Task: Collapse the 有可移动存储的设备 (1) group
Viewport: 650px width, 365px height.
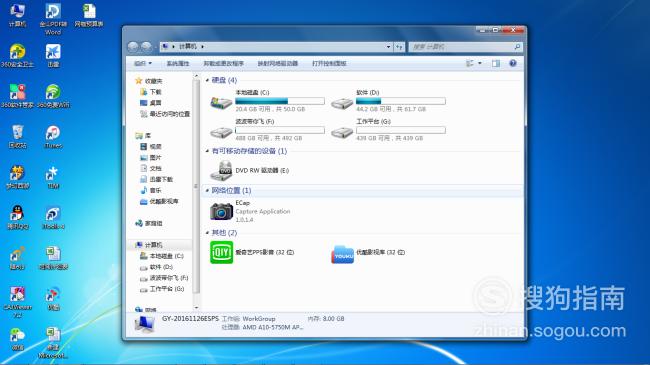Action: point(207,151)
